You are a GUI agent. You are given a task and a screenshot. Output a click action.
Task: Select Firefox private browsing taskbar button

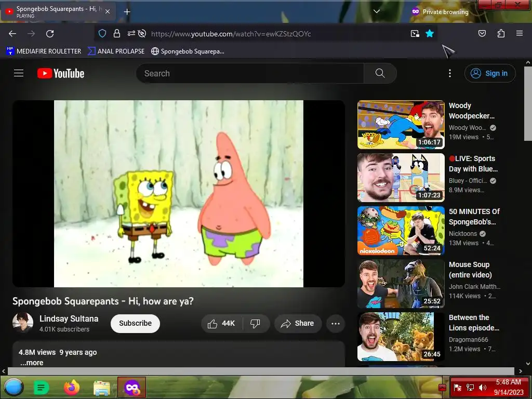click(x=131, y=387)
